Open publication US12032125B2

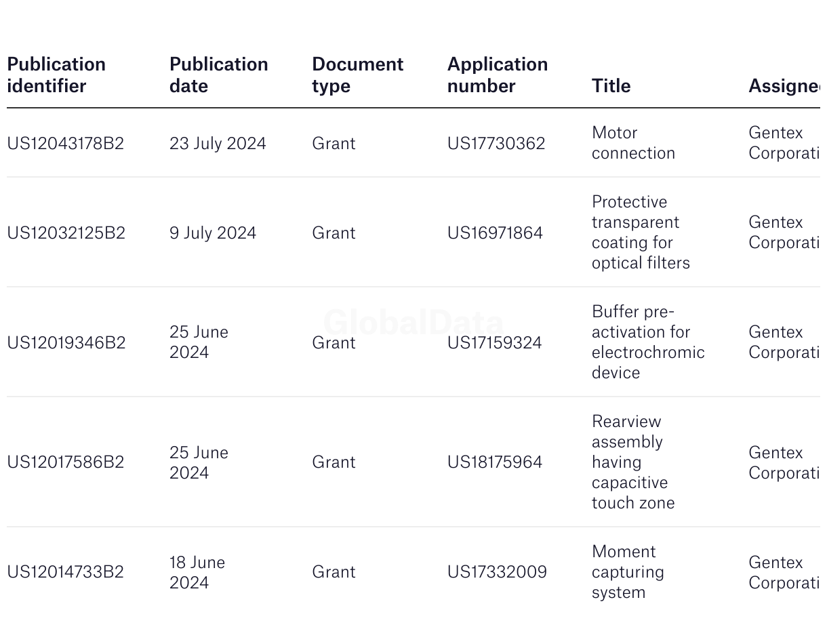pyautogui.click(x=66, y=233)
